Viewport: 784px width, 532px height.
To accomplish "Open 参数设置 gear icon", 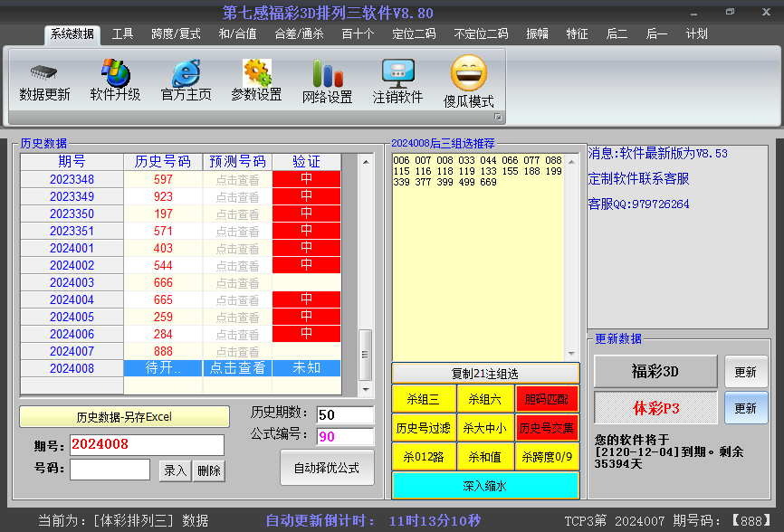I will tap(257, 73).
